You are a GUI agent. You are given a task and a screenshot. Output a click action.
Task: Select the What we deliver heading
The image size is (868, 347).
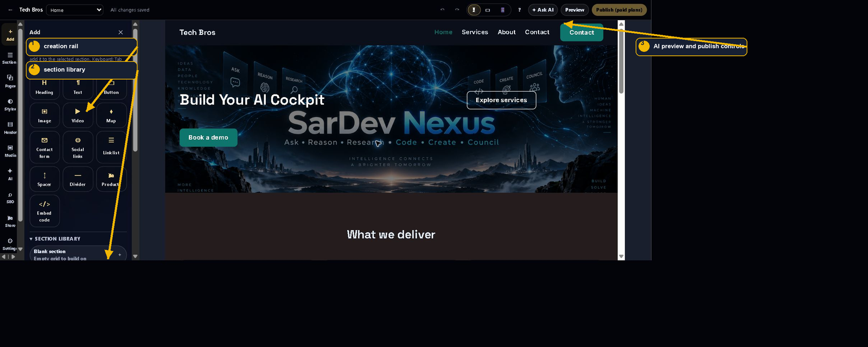pos(391,235)
